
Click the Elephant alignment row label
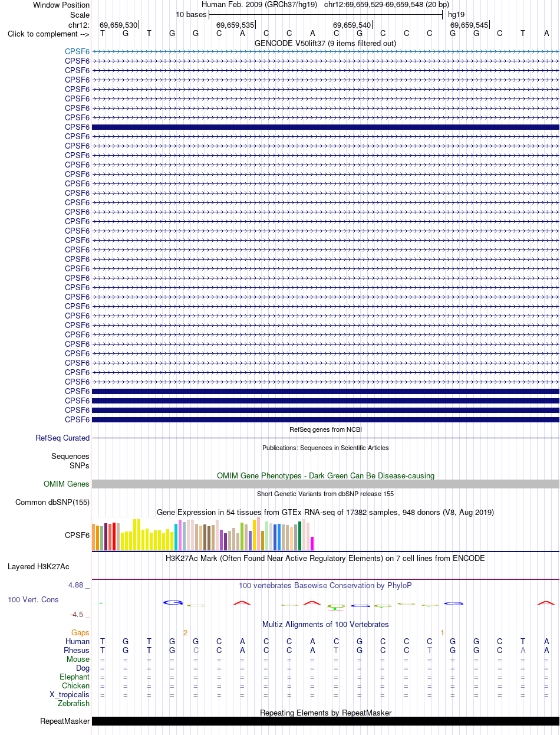(x=75, y=677)
